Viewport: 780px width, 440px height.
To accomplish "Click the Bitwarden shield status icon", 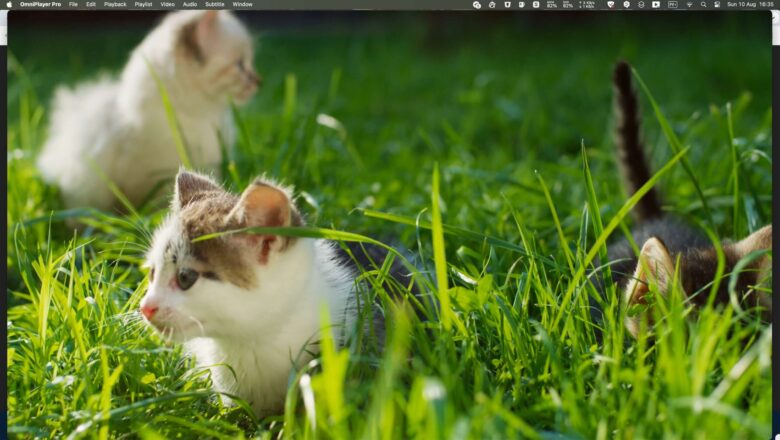I will pos(507,4).
